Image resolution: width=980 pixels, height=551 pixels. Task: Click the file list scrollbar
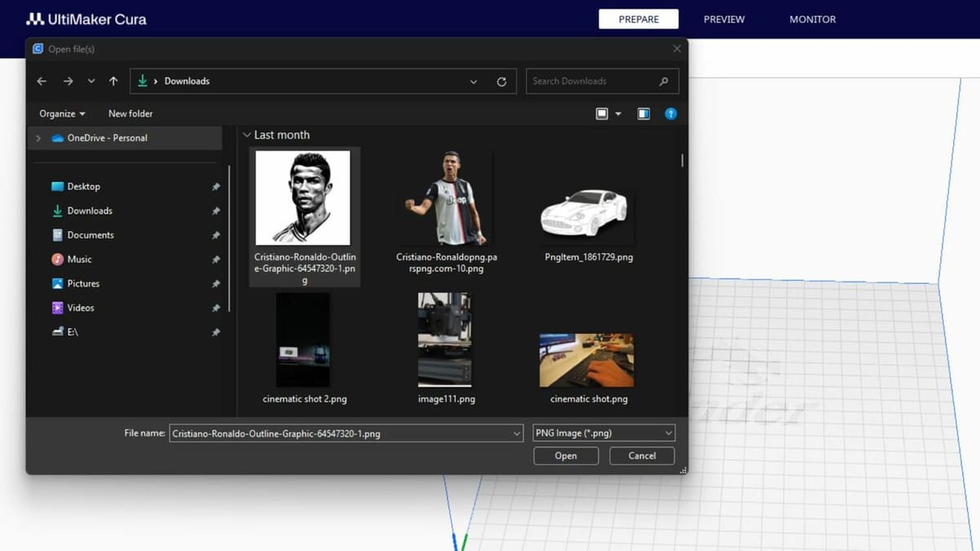[682, 161]
